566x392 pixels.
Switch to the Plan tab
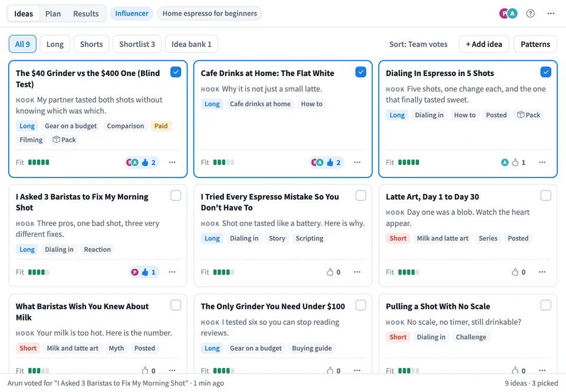click(53, 14)
